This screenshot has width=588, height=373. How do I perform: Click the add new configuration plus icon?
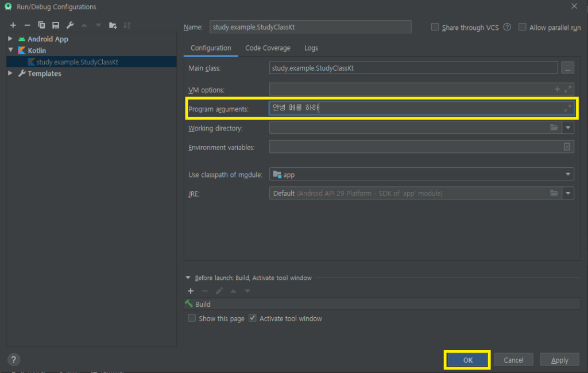(x=13, y=25)
